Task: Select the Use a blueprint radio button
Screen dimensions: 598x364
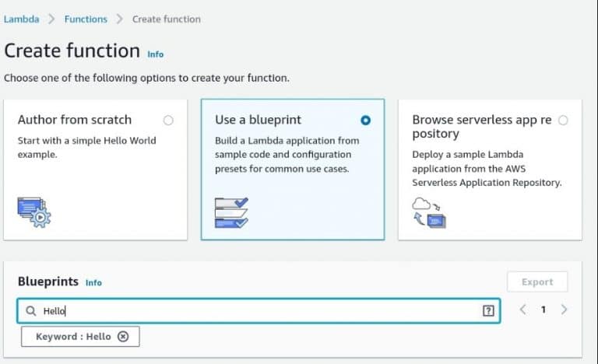Action: (365, 121)
